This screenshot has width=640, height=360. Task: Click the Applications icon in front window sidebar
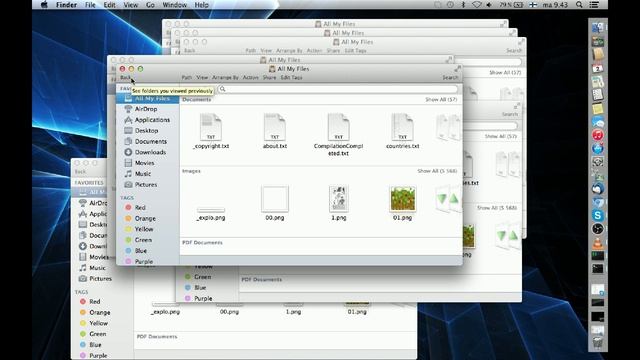coord(128,120)
